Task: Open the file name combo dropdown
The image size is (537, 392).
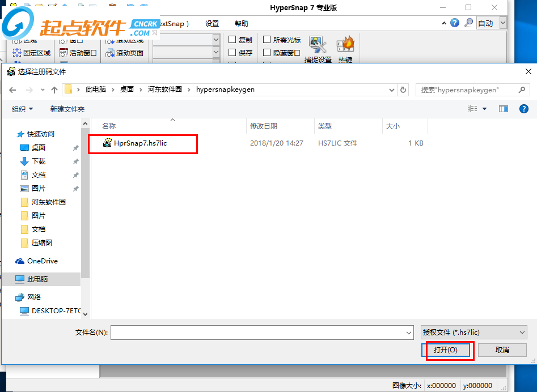Action: pos(409,333)
